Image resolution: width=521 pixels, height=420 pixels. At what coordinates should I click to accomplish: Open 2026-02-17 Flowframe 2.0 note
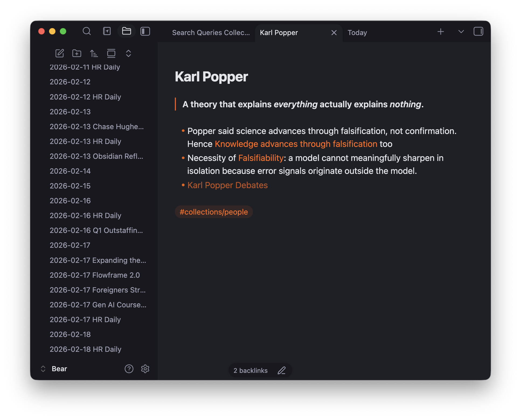pyautogui.click(x=95, y=275)
